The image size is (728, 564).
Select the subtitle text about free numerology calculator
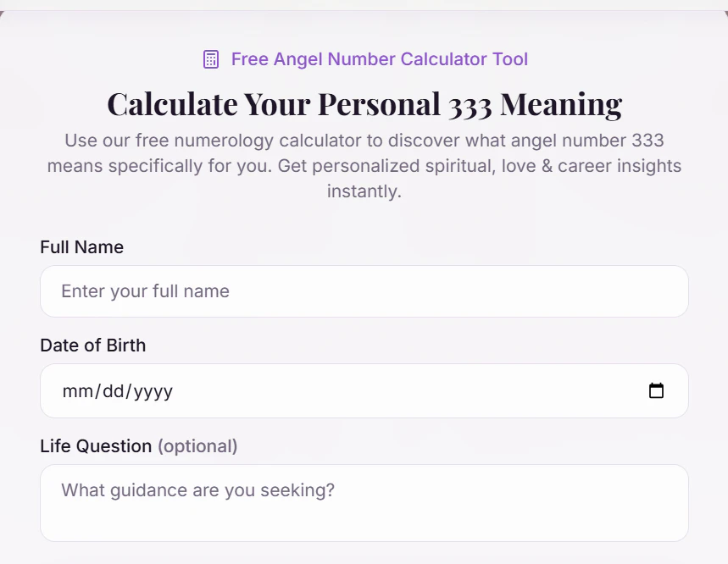click(364, 166)
